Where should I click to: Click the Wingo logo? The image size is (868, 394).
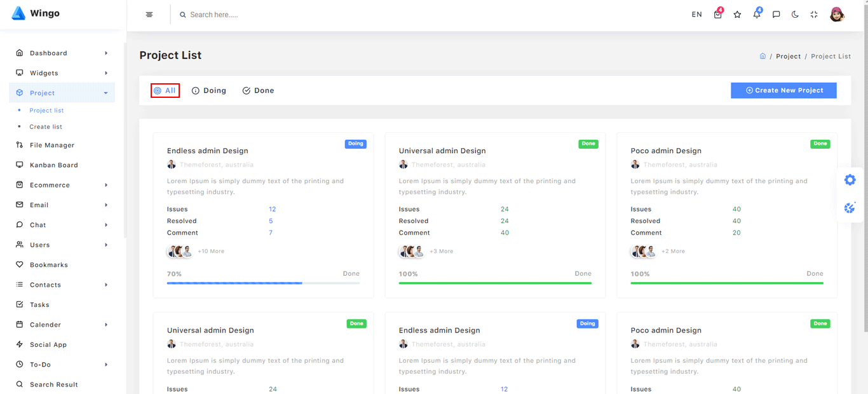(36, 13)
